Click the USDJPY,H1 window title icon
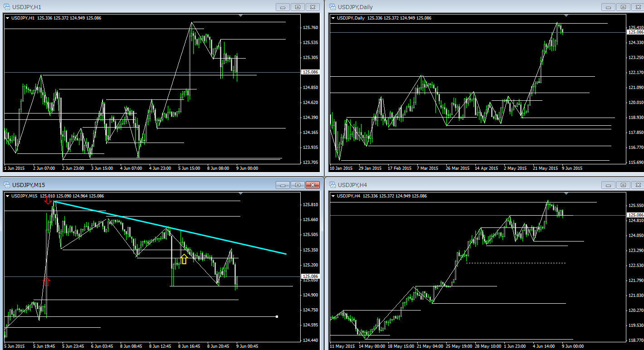Viewport: 644px width, 350px height. click(7, 7)
